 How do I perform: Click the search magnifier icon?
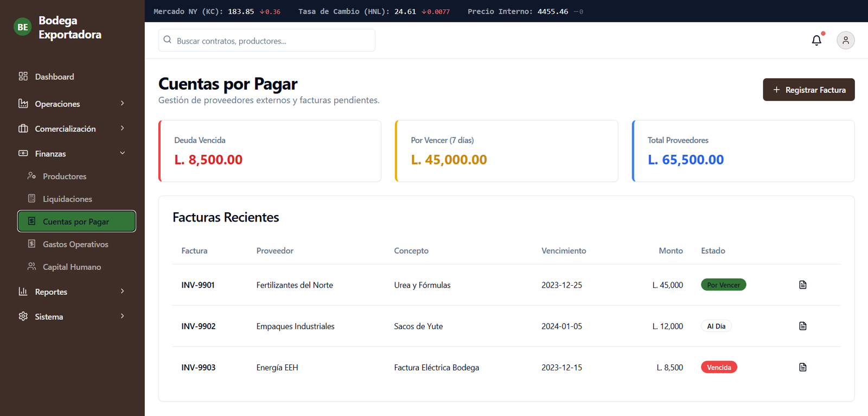click(168, 40)
